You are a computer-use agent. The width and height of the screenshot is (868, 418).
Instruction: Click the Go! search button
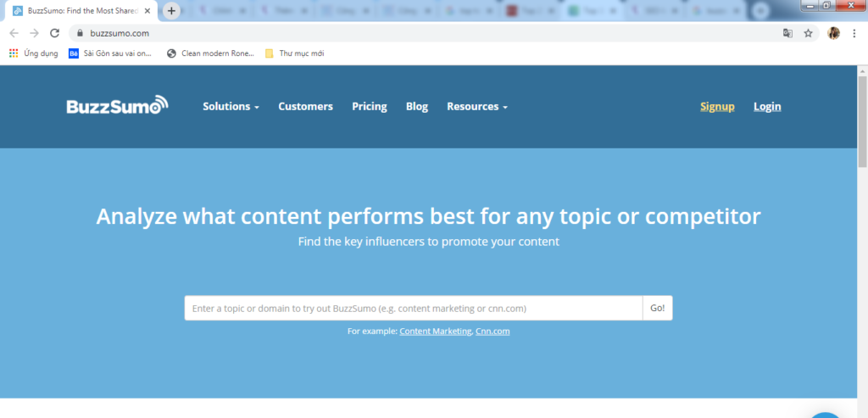[x=658, y=308]
